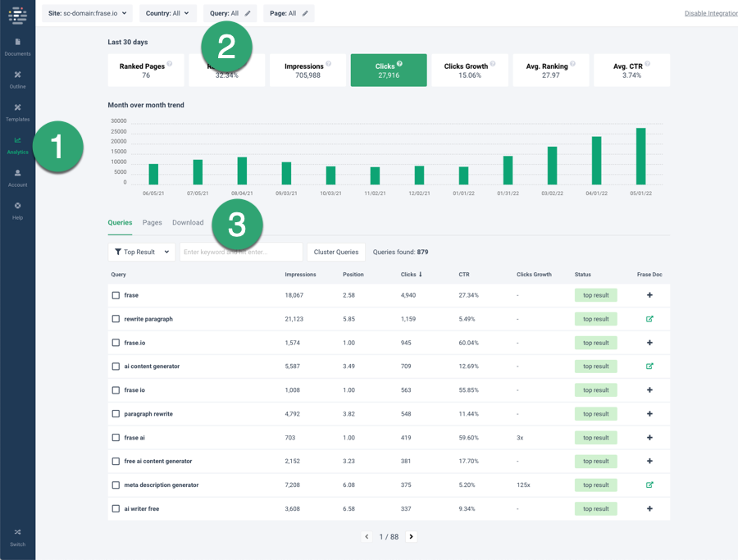Create Frase doc for ai writer free
Viewport: 738px width, 560px height.
tap(649, 508)
